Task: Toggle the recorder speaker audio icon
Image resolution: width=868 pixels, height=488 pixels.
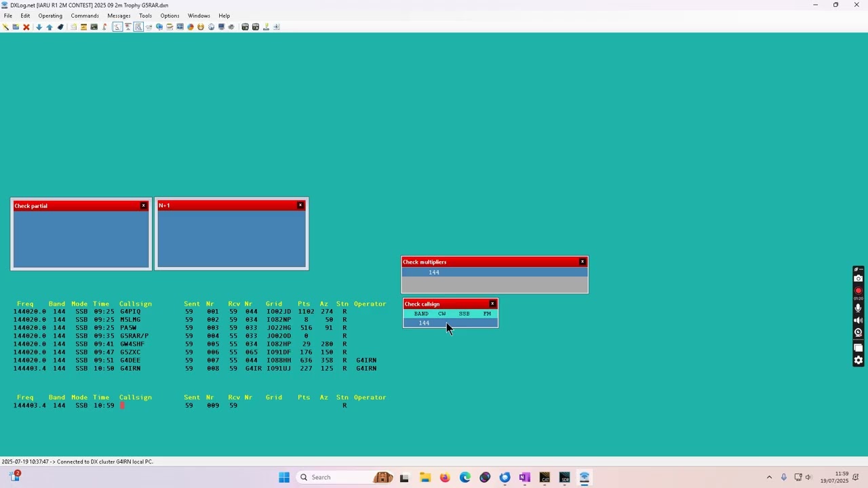Action: pos(859,320)
